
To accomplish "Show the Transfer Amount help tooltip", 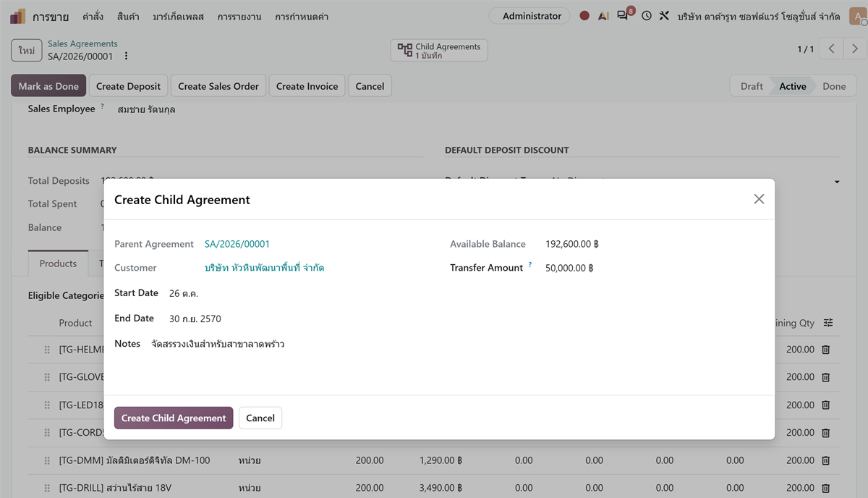I will (x=529, y=265).
